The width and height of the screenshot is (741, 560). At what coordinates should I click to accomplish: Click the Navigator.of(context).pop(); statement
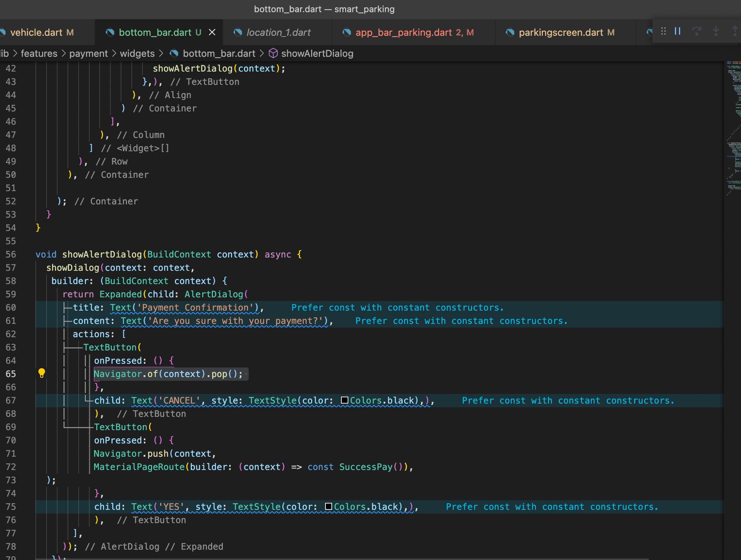point(168,374)
